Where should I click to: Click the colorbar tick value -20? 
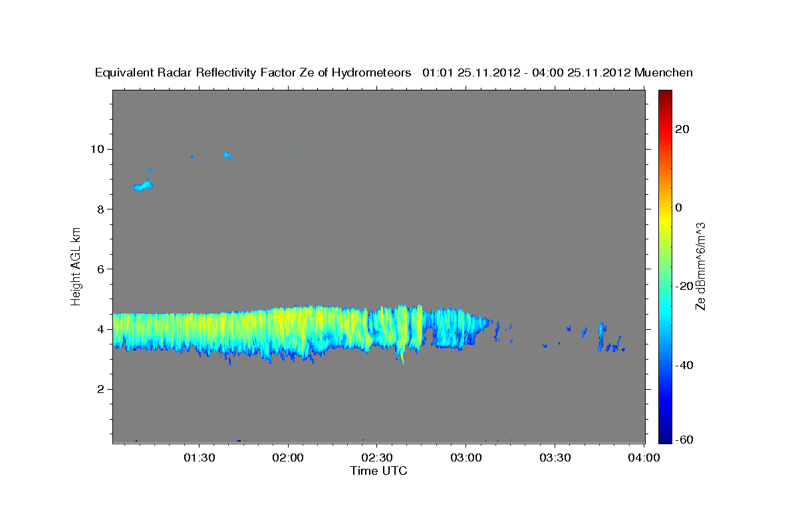pos(683,286)
